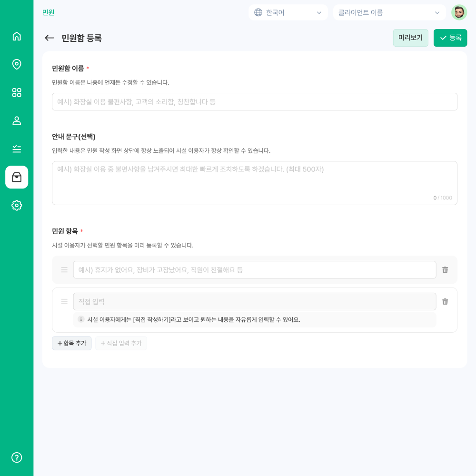Delete the 직접 입력 item row
The image size is (476, 476).
[x=445, y=301]
